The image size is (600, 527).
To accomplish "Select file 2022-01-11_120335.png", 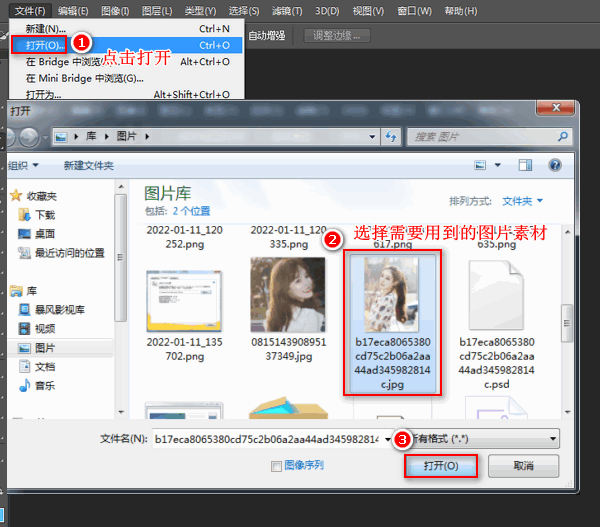I will tap(289, 237).
